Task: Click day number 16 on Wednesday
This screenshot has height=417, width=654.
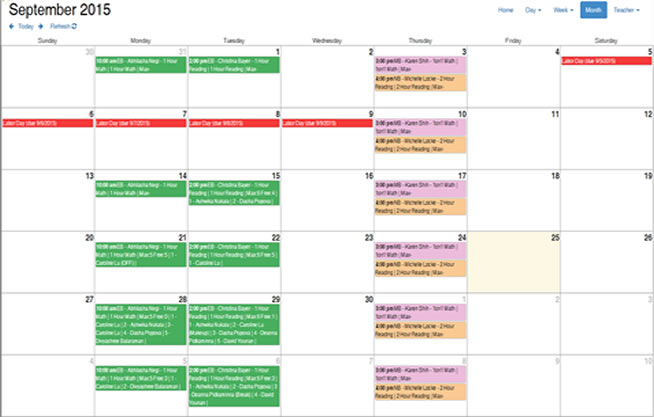Action: tap(369, 176)
